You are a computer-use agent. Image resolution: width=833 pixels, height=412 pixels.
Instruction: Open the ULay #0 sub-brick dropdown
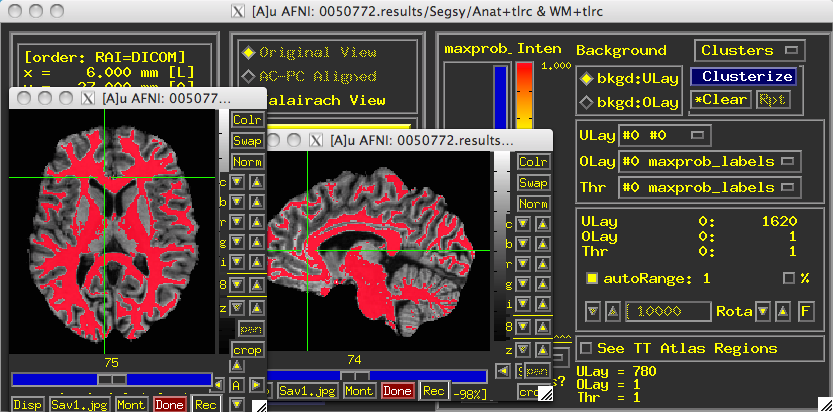tap(664, 135)
